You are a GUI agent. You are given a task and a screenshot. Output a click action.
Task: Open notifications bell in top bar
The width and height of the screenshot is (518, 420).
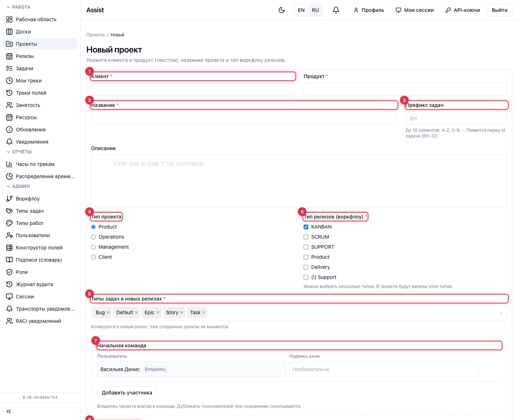[336, 10]
